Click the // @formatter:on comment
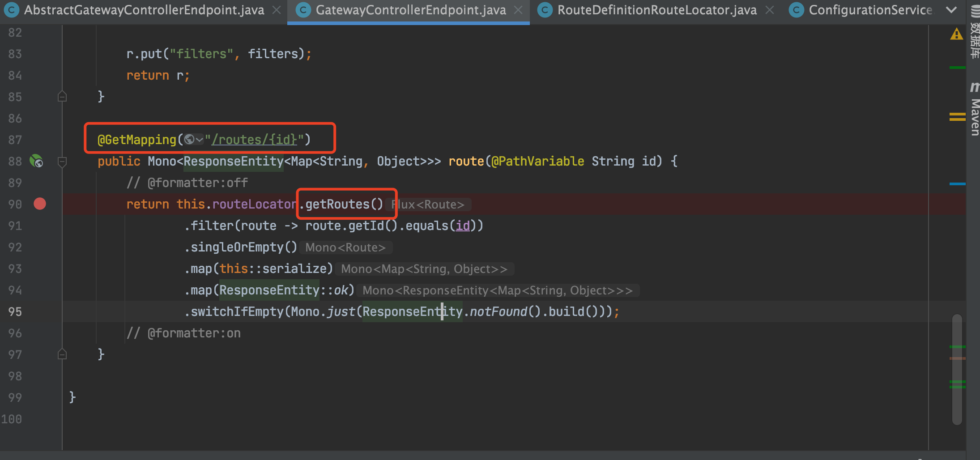The image size is (980, 460). (183, 333)
